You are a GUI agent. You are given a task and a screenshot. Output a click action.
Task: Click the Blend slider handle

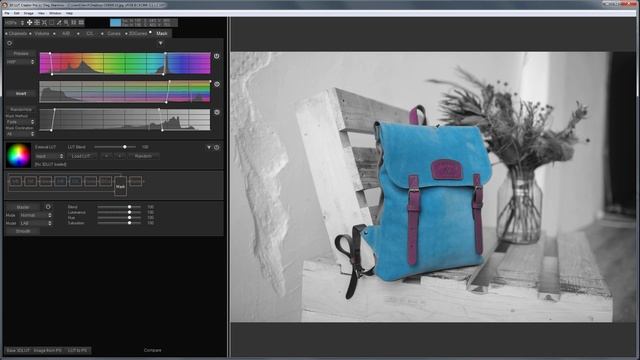tap(129, 207)
